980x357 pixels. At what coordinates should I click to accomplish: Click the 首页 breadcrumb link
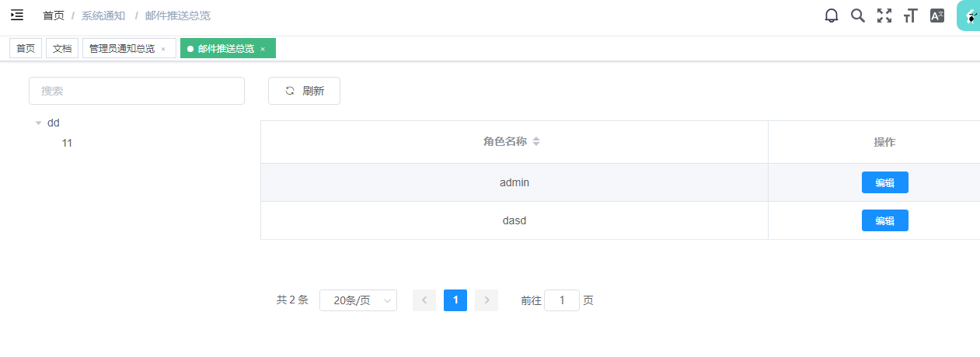[x=54, y=16]
